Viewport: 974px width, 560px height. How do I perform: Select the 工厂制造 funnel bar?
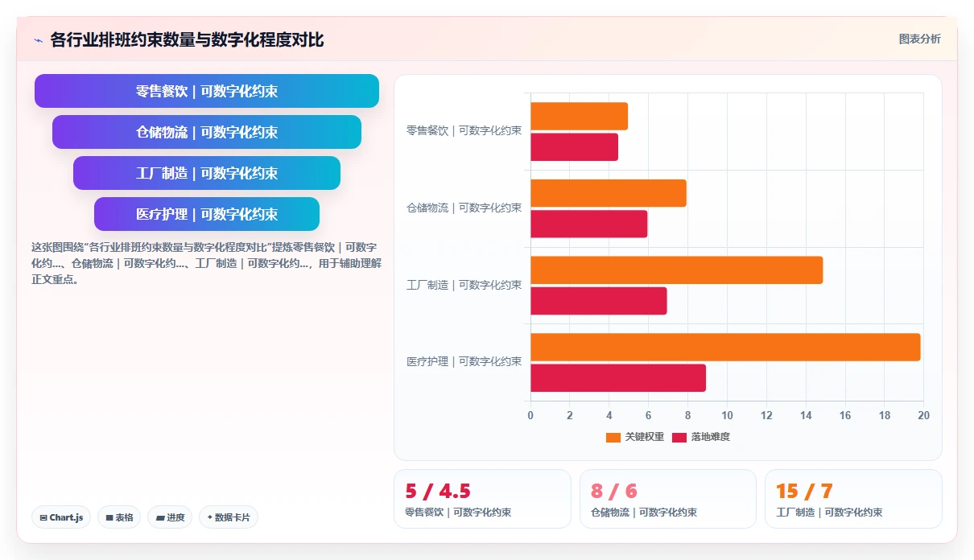coord(207,173)
